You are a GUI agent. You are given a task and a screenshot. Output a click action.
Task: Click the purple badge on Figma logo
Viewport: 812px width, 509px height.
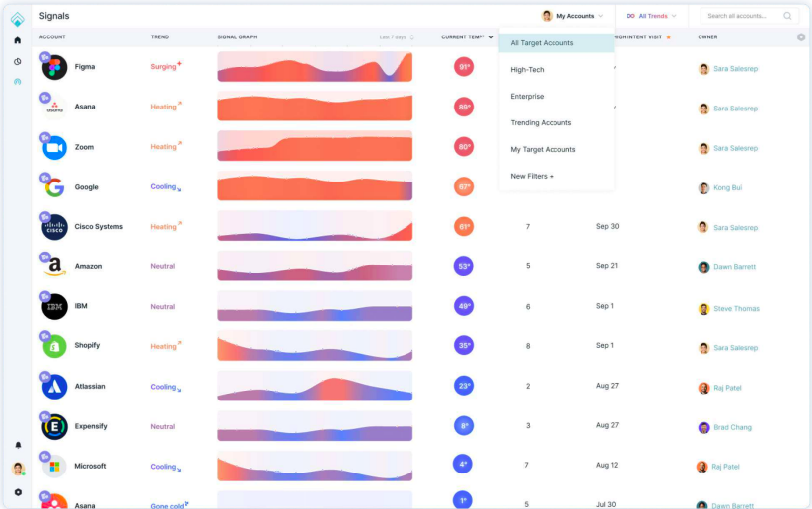coord(45,57)
